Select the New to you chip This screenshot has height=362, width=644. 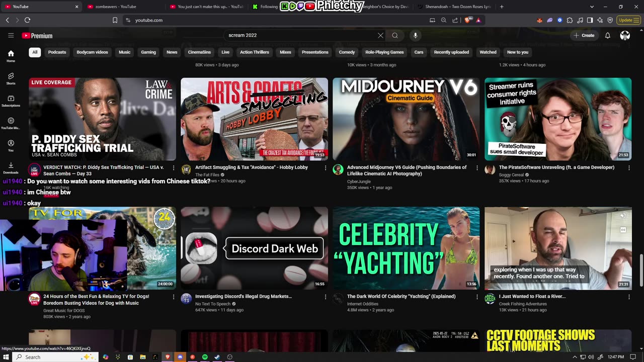518,52
